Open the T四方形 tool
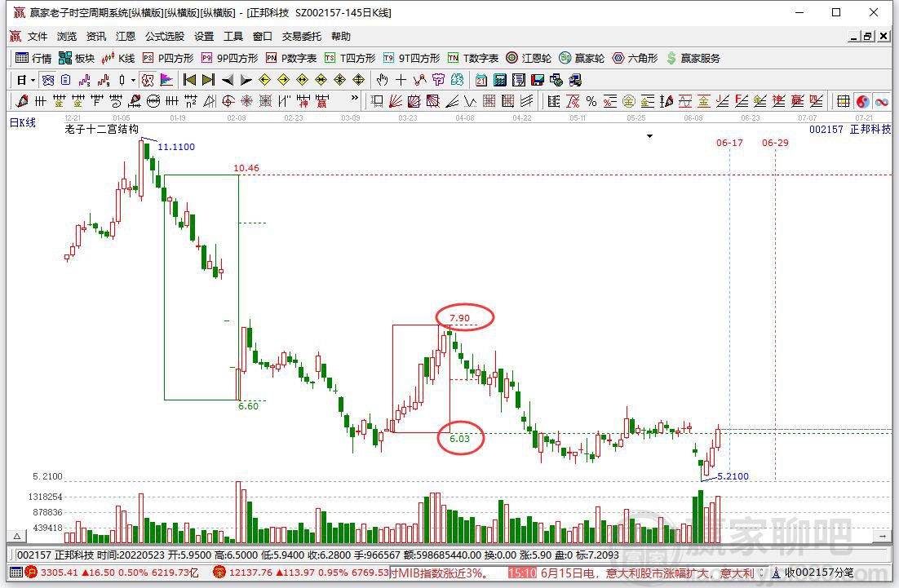The width and height of the screenshot is (899, 588). tap(350, 58)
